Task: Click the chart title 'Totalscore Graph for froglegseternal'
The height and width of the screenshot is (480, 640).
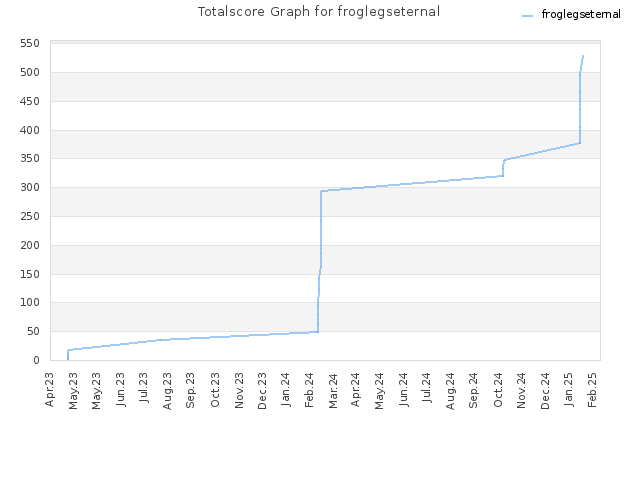Action: 319,11
